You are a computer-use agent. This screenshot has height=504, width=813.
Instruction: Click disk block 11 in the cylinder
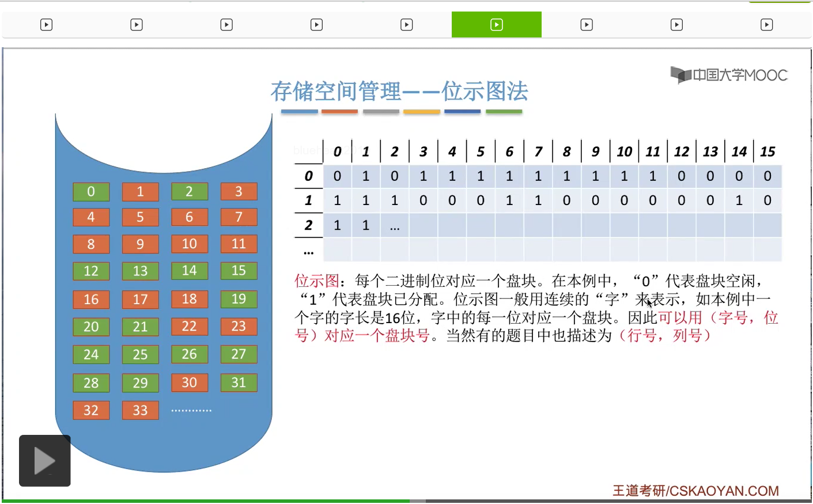(239, 244)
